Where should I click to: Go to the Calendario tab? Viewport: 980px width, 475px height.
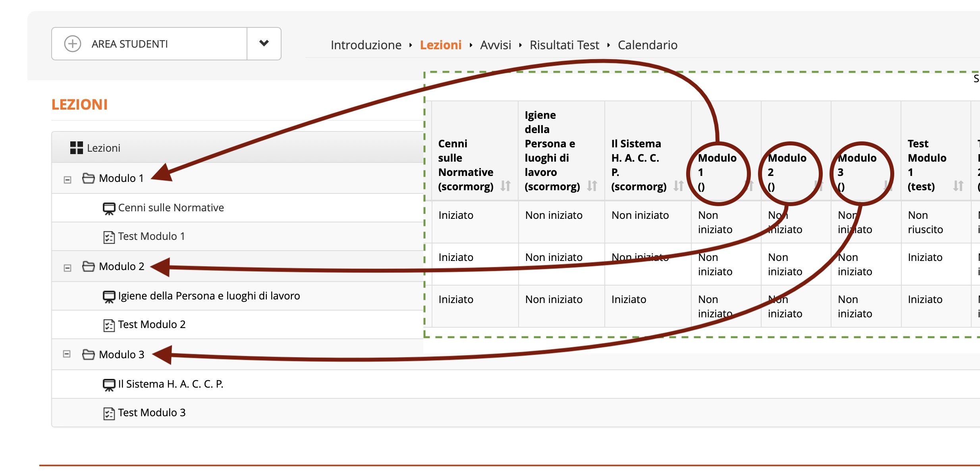(647, 45)
